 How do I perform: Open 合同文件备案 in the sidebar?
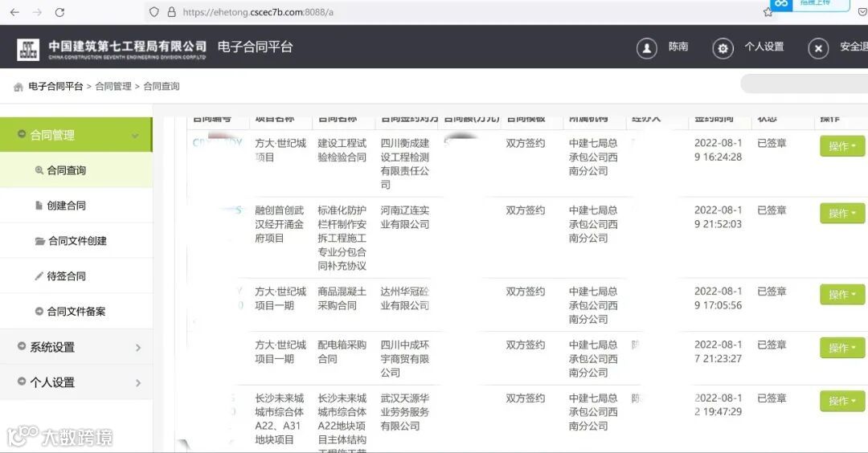click(76, 312)
